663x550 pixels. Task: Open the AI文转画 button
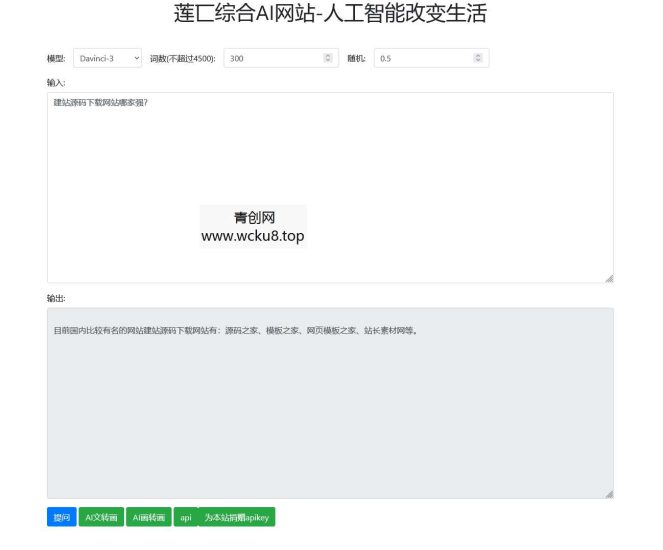coord(101,517)
